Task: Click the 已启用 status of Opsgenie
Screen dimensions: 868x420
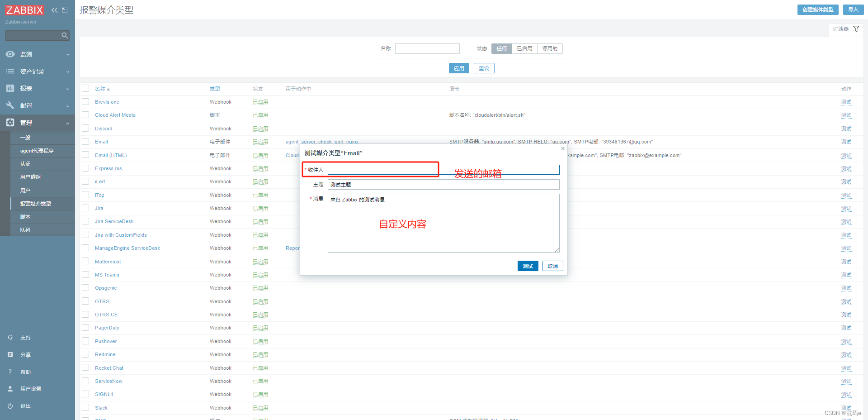Action: click(x=260, y=288)
